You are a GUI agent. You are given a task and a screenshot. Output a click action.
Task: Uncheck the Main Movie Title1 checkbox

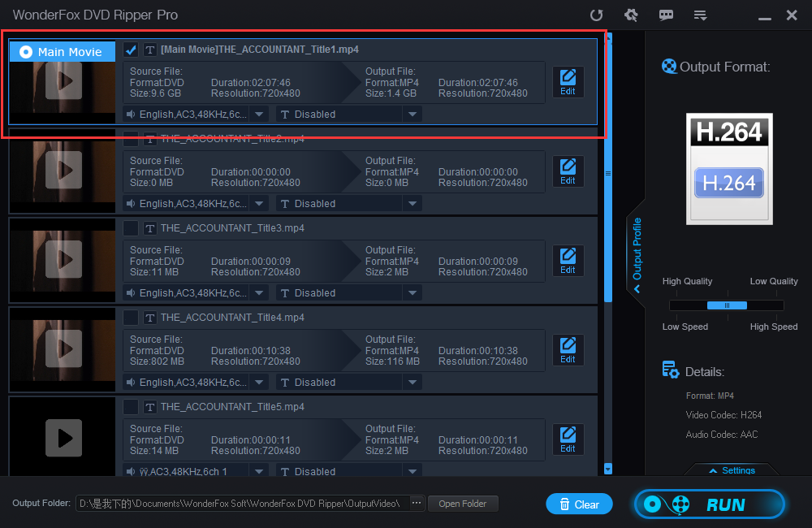pyautogui.click(x=131, y=50)
